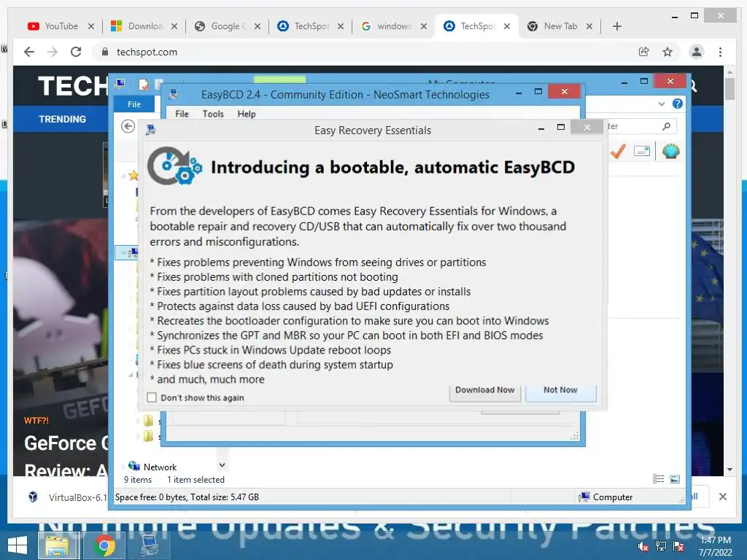Viewport: 747px width, 560px height.
Task: Close the Chrome downloads bar
Action: click(723, 497)
